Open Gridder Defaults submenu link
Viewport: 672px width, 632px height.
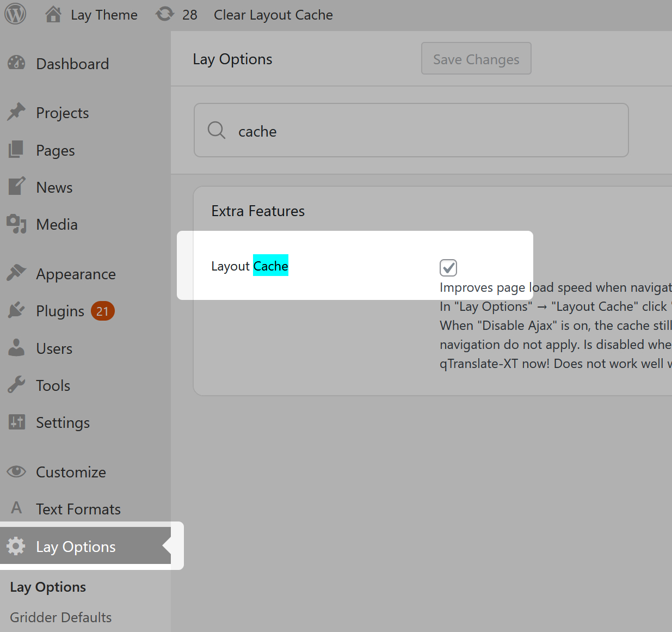coord(60,617)
